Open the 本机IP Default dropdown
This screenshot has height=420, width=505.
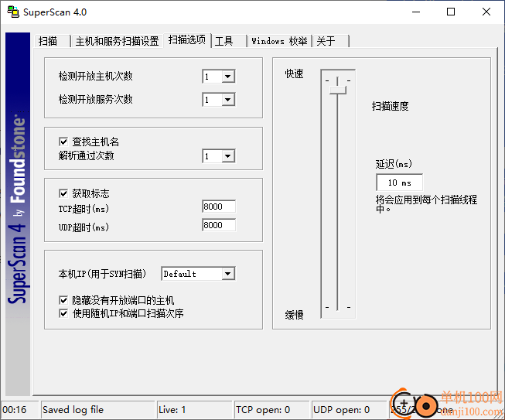[x=228, y=274]
